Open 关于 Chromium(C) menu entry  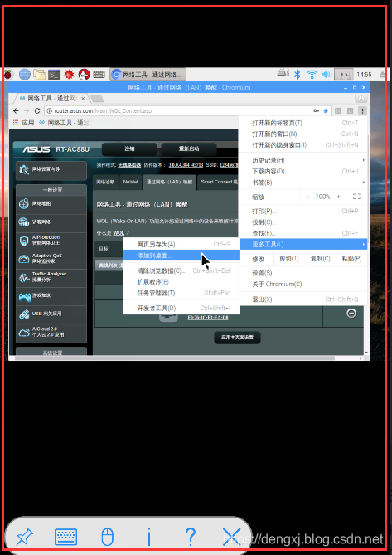303,284
